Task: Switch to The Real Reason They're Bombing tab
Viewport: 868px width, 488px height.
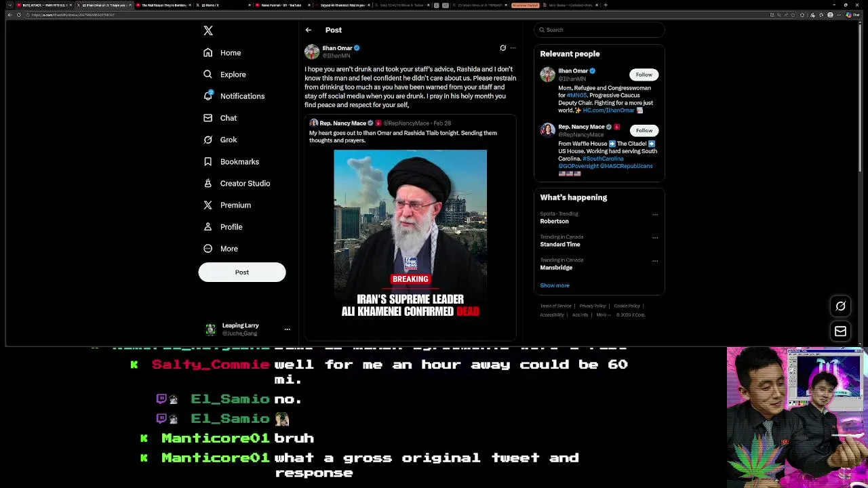Action: click(163, 5)
